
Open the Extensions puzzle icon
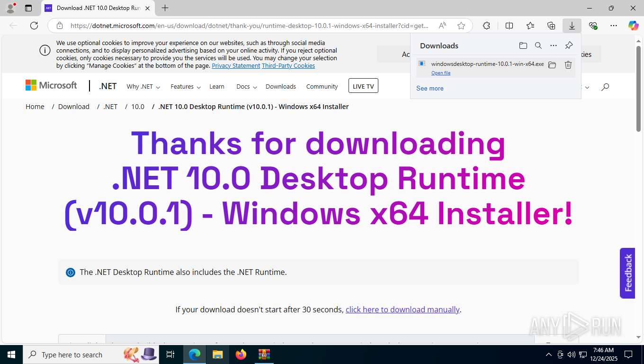pyautogui.click(x=486, y=26)
